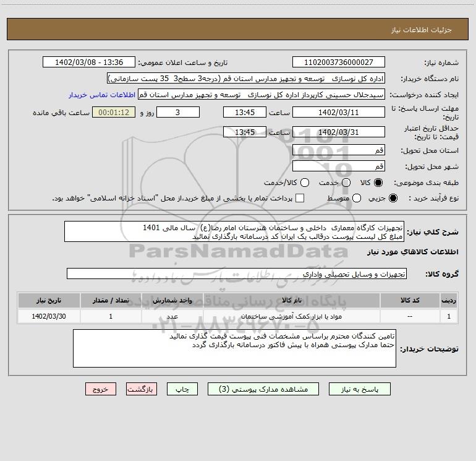
Task: Click the countdown timer 00:01:12
Action: click(114, 112)
